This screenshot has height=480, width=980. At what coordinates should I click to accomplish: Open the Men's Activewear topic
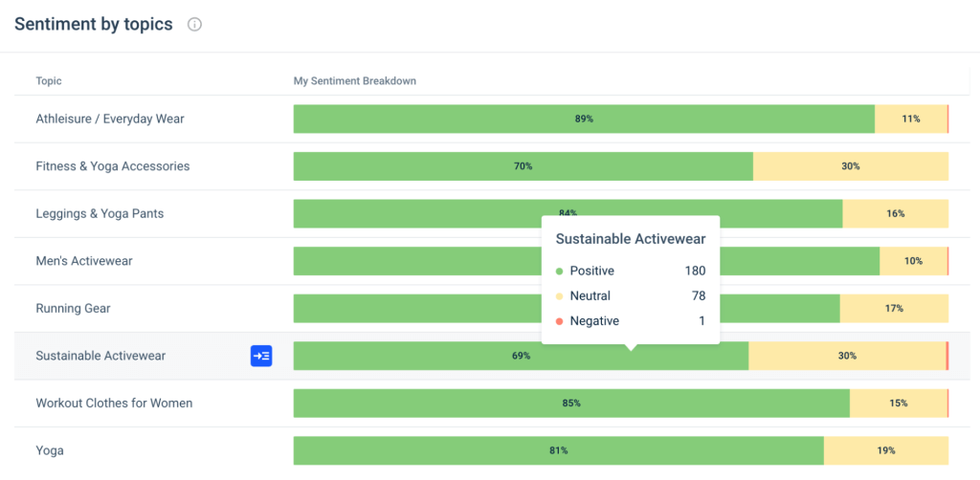83,261
